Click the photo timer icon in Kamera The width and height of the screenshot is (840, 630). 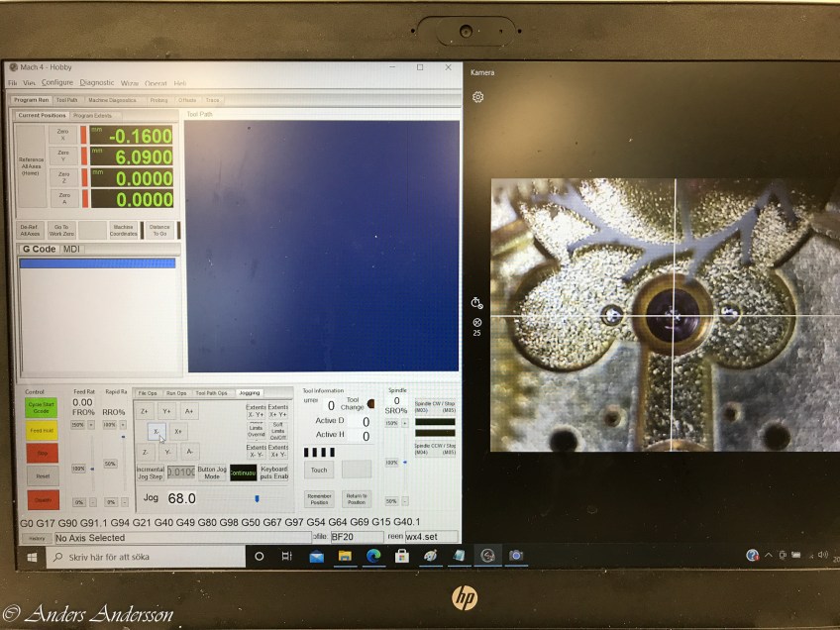tap(476, 303)
